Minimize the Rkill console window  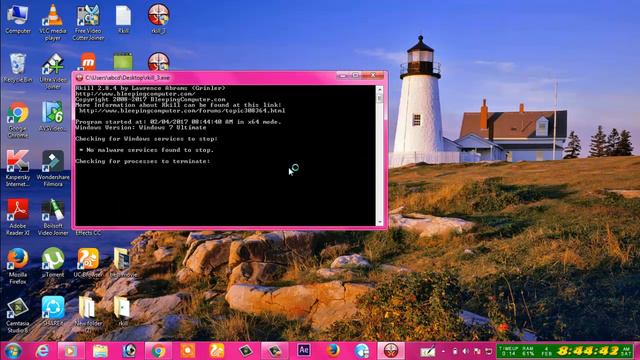[x=343, y=76]
